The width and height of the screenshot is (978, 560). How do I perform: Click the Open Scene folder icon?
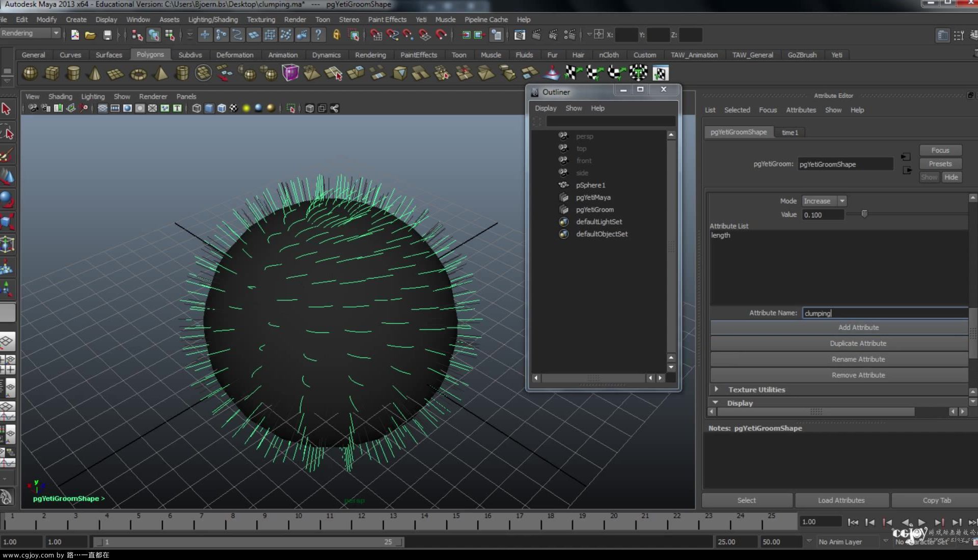point(90,35)
